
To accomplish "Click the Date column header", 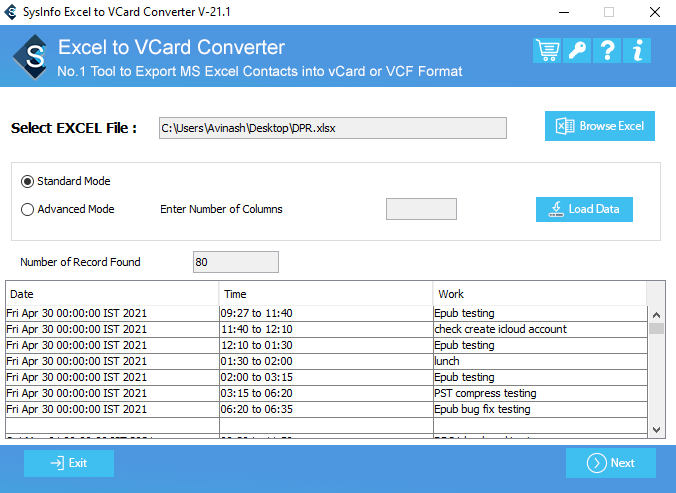I will pyautogui.click(x=112, y=294).
